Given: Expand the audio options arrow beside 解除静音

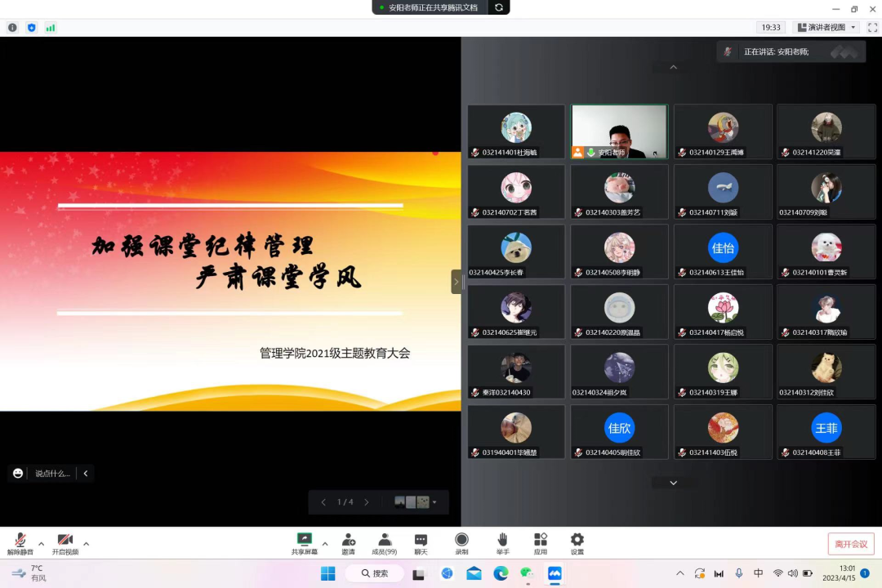Looking at the screenshot, I should (x=41, y=544).
